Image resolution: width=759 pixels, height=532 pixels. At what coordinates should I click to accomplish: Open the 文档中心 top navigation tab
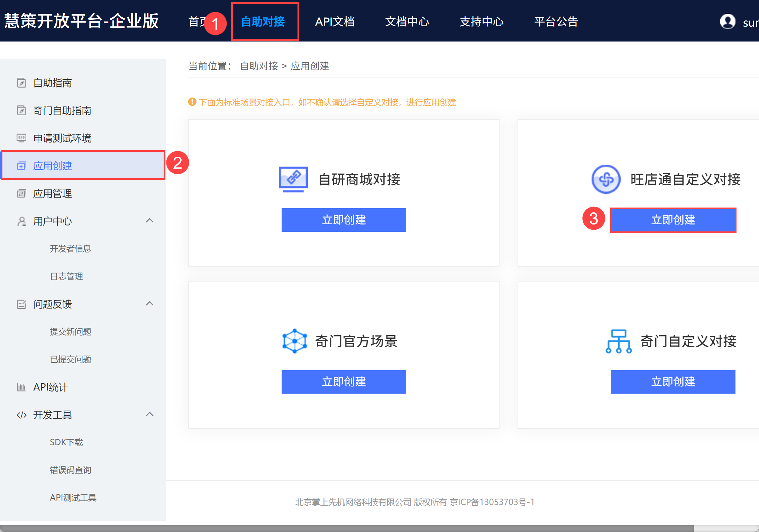click(407, 21)
